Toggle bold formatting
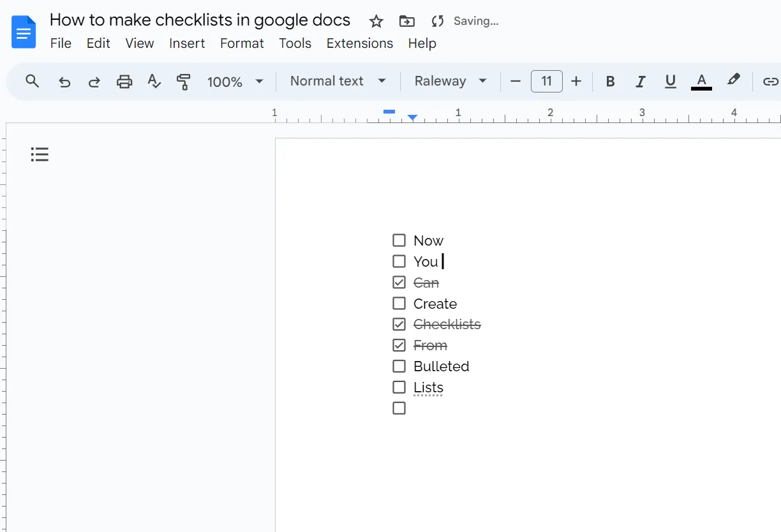 coord(610,81)
